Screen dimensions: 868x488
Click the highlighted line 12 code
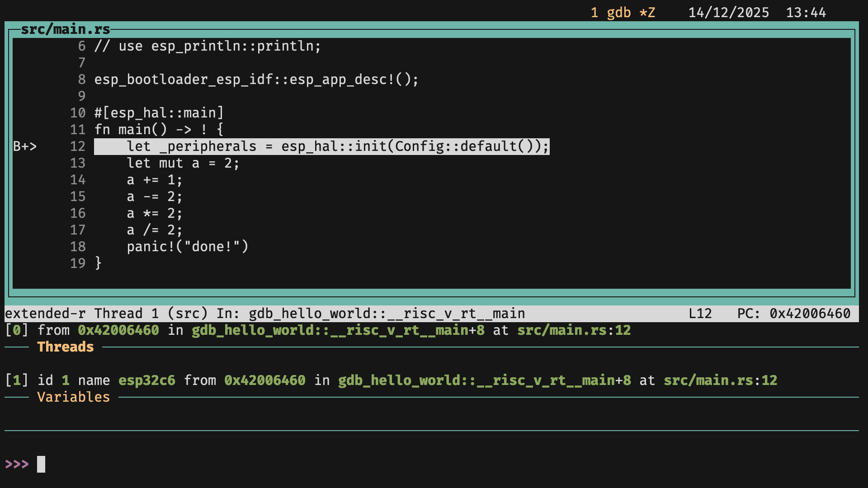(321, 146)
